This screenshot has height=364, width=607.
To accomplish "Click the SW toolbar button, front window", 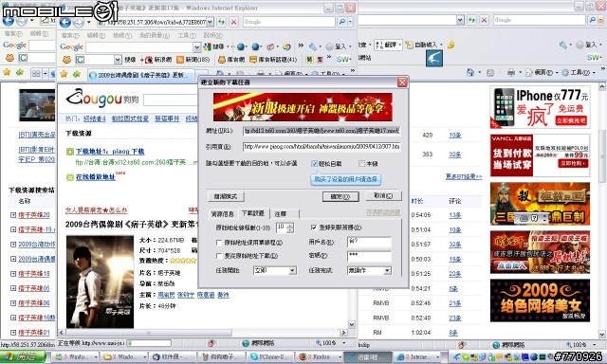I will pos(342,59).
